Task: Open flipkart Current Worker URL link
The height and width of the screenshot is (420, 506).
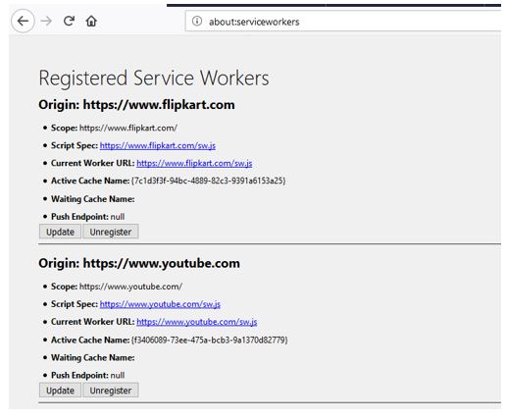Action: tap(194, 163)
